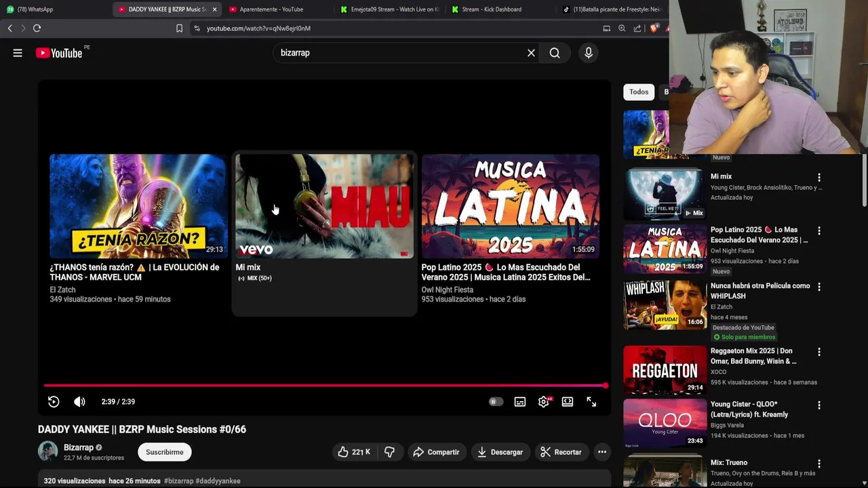The height and width of the screenshot is (488, 868).
Task: Click the youtube.com address bar
Action: click(393, 28)
